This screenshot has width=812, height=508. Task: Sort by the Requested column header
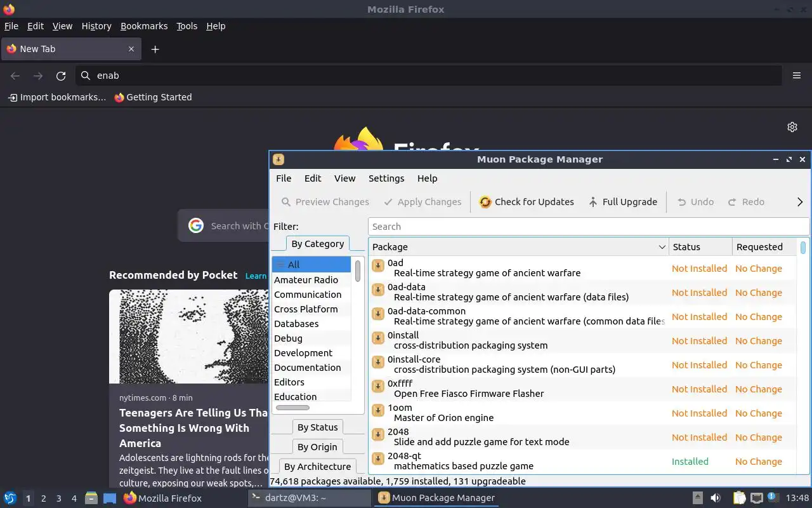[764, 247]
